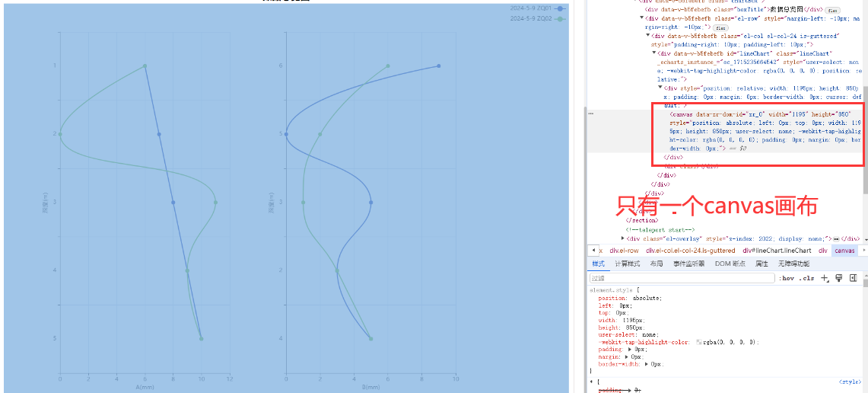Open the 事件监听器 tab

[688, 264]
